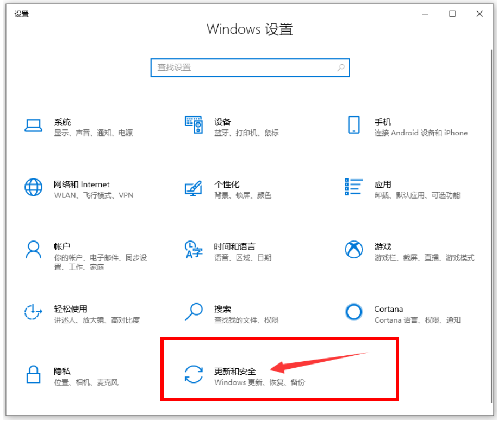Viewport: 504px width, 426px height.
Task: Open Update and Security refresh icon
Action: (x=193, y=375)
